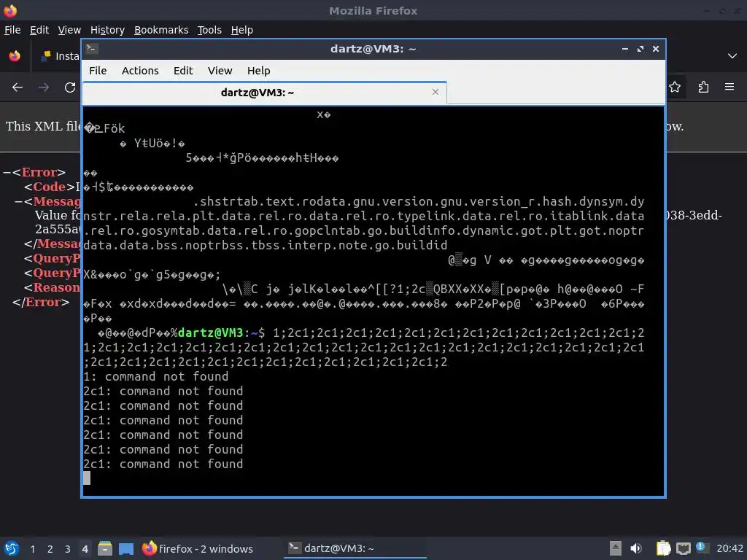Screen dimensions: 747x560
Task: Maximize the terminal window
Action: [x=640, y=49]
